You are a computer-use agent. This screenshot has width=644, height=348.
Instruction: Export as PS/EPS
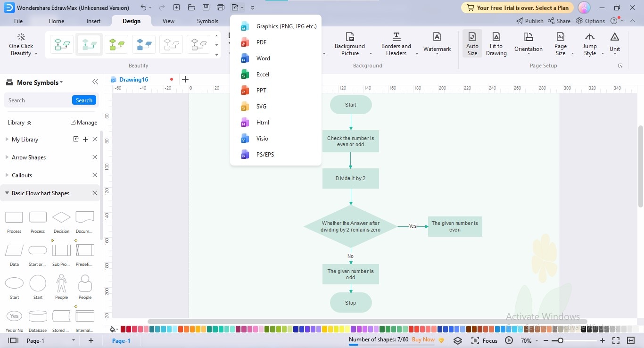click(276, 155)
